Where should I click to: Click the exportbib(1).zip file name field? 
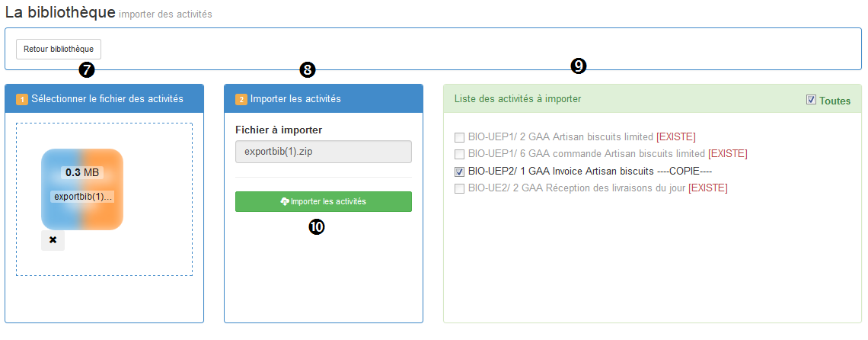click(x=324, y=152)
